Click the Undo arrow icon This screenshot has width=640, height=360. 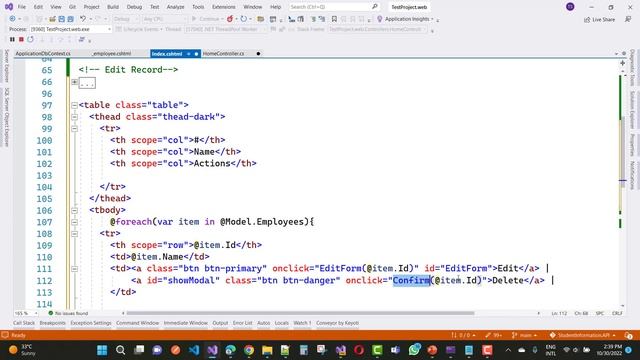click(83, 19)
